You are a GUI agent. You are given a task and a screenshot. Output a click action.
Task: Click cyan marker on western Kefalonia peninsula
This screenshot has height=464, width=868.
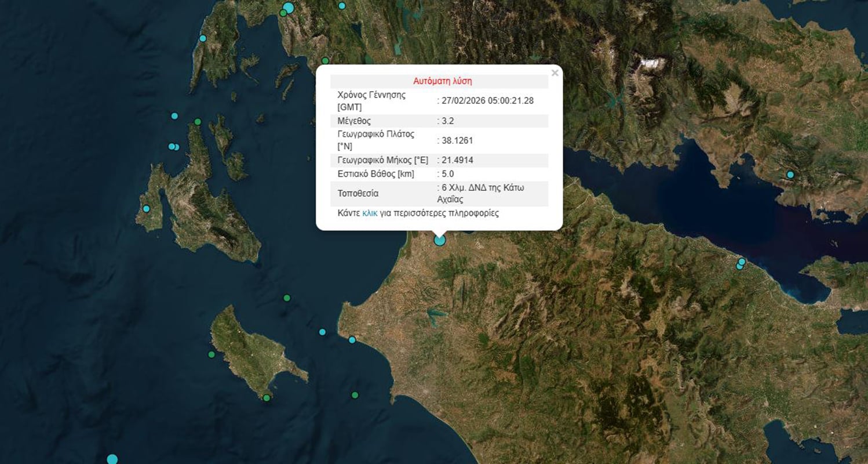coord(146,209)
